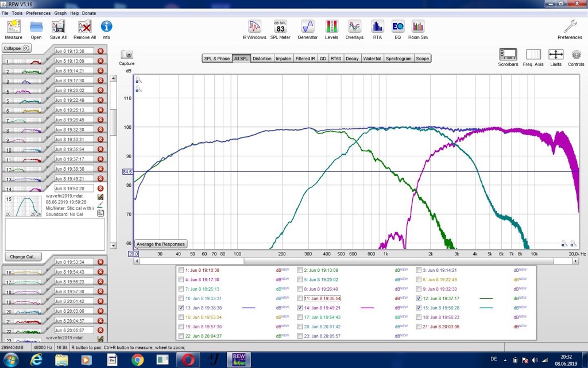This screenshot has height=368, width=588.
Task: Open the SPL Meter
Action: click(280, 28)
